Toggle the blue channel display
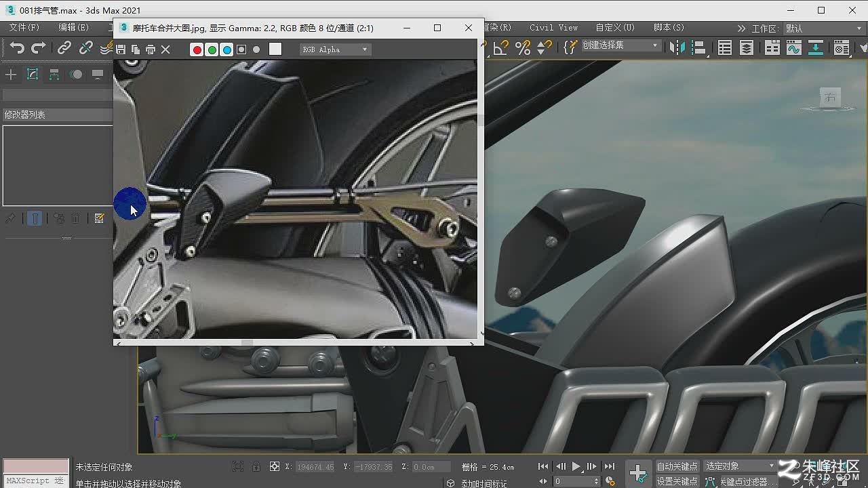The height and width of the screenshot is (488, 868). tap(226, 49)
